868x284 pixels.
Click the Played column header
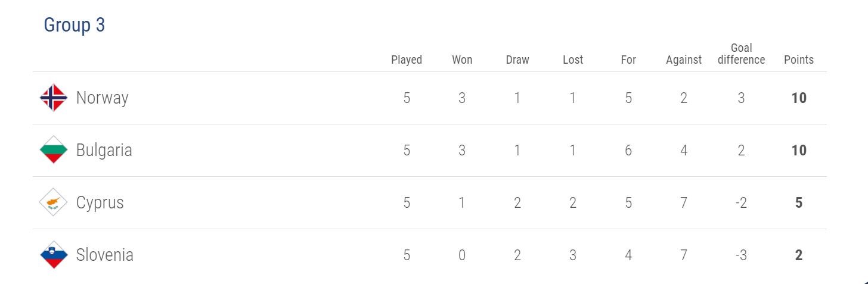click(x=407, y=60)
